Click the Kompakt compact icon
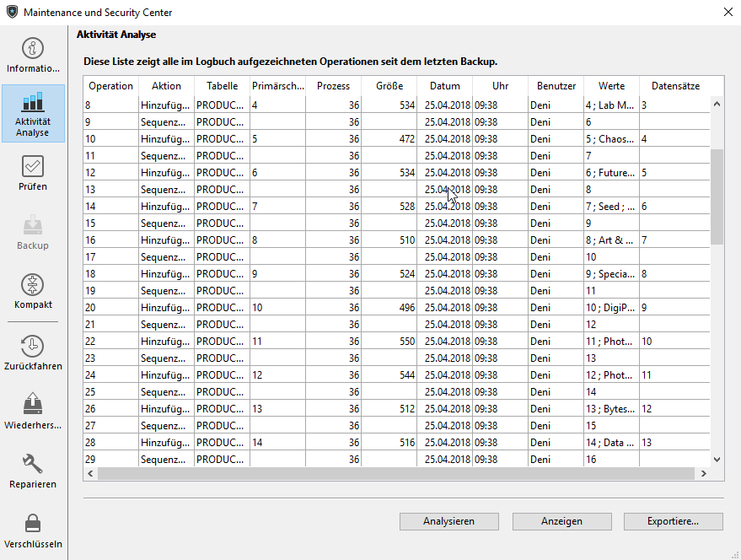The width and height of the screenshot is (741, 560). pos(33,291)
